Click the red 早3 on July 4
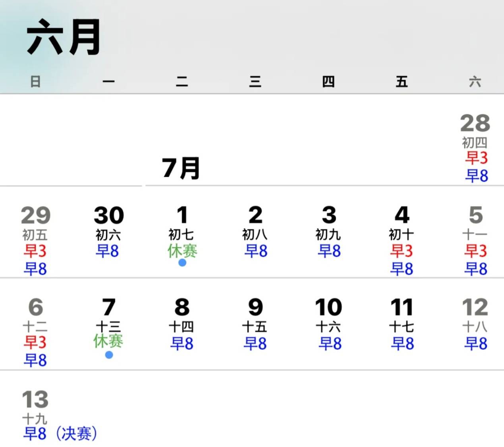The width and height of the screenshot is (504, 447). click(402, 252)
